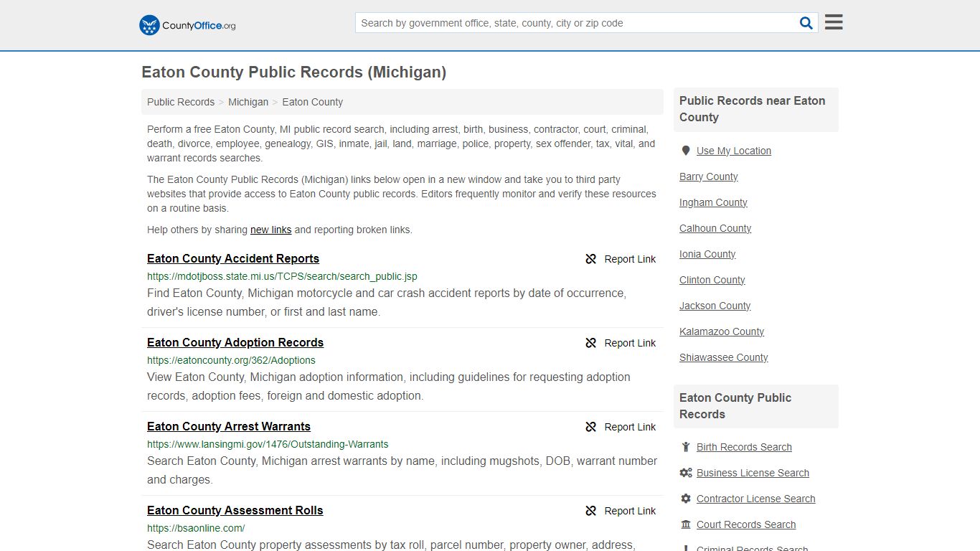Click 'Eaton County Public Records (Michigan)' heading
The image size is (980, 551).
(294, 72)
